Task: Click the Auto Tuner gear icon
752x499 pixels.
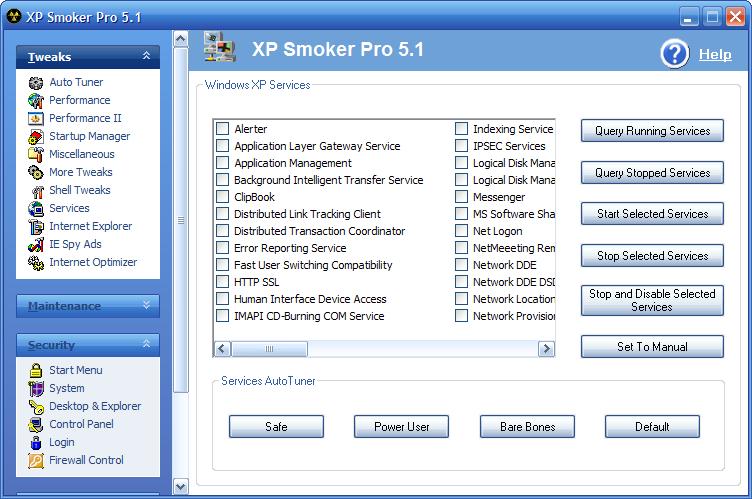Action: [x=35, y=83]
